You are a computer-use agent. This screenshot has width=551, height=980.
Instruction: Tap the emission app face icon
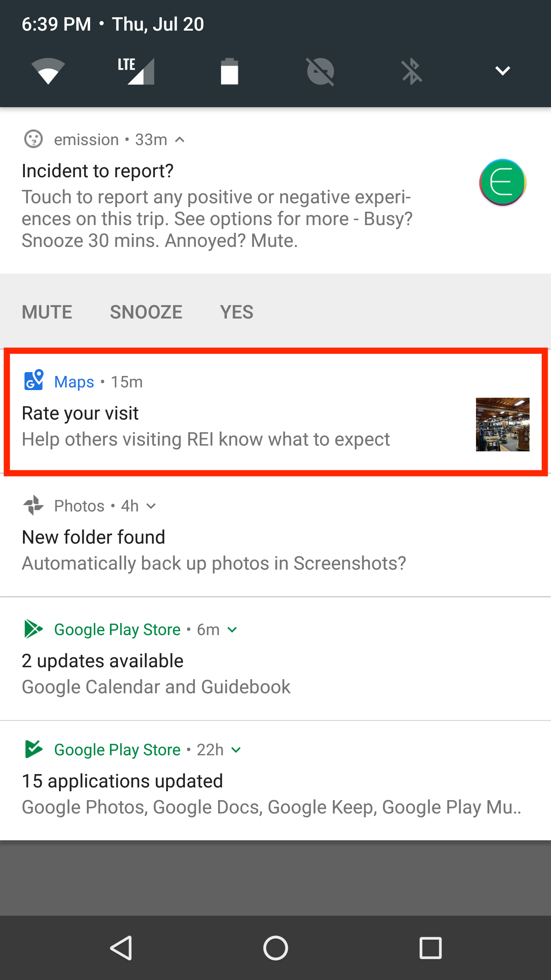pyautogui.click(x=33, y=139)
